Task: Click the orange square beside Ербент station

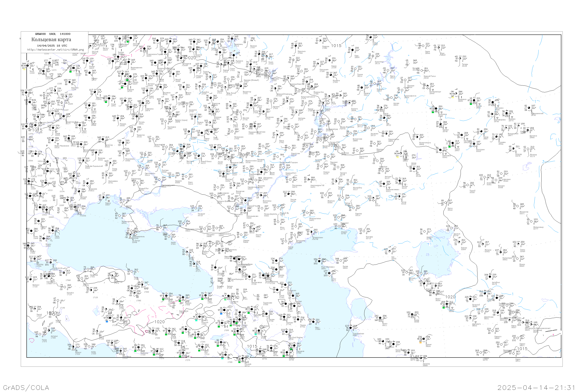Action: (420, 342)
